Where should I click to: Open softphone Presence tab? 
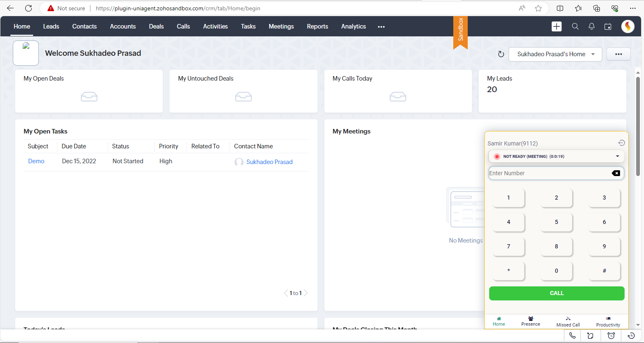(x=530, y=322)
